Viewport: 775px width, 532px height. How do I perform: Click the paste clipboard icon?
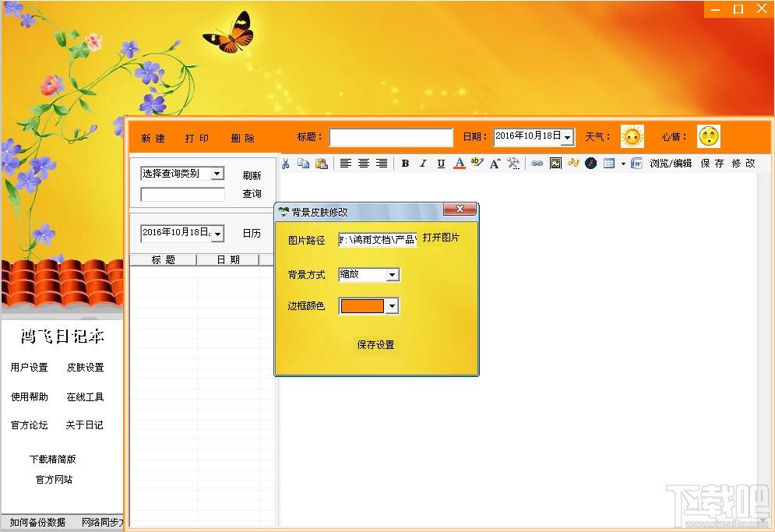point(321,163)
